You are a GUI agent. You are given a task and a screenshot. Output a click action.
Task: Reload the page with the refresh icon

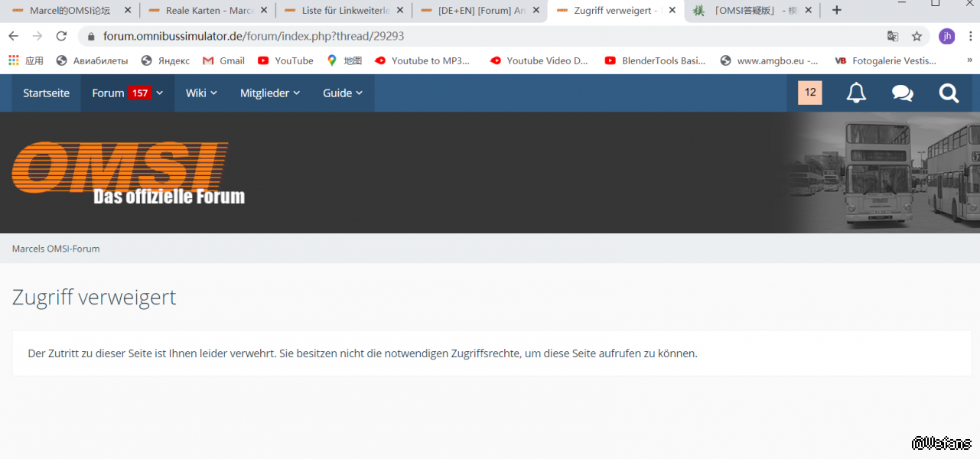(x=62, y=36)
